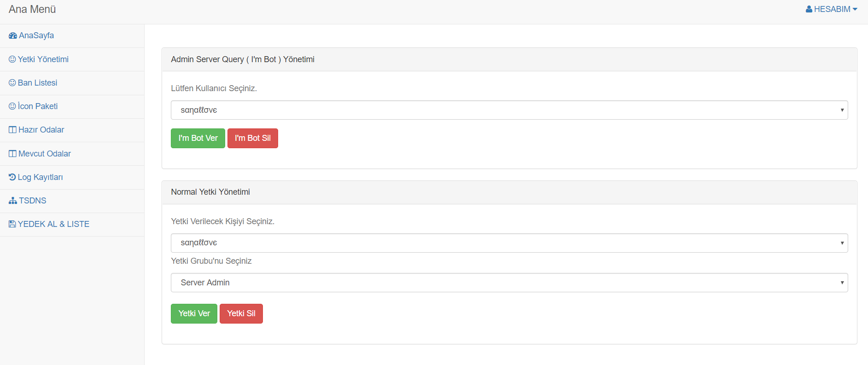Click the I'm Bot Sil button
The height and width of the screenshot is (365, 868).
253,138
